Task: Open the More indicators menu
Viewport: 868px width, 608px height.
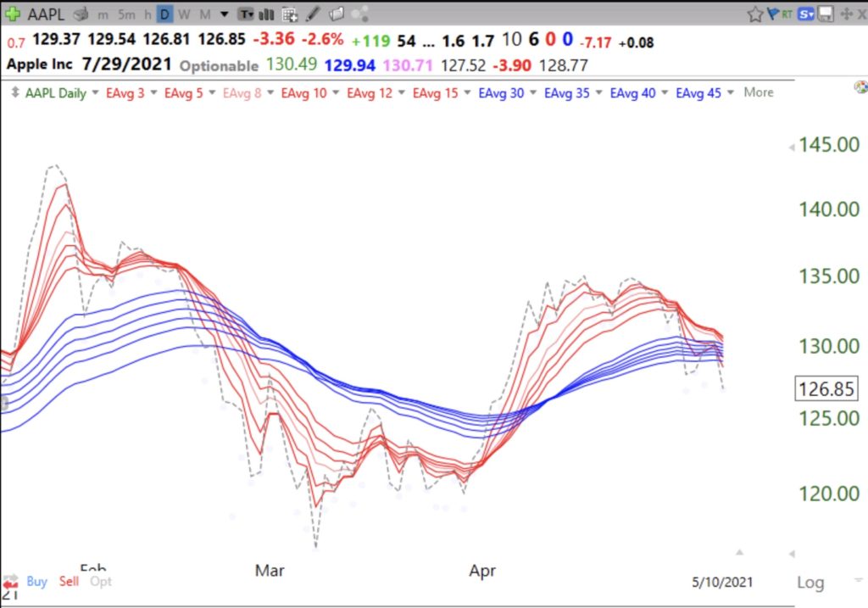Action: point(758,92)
